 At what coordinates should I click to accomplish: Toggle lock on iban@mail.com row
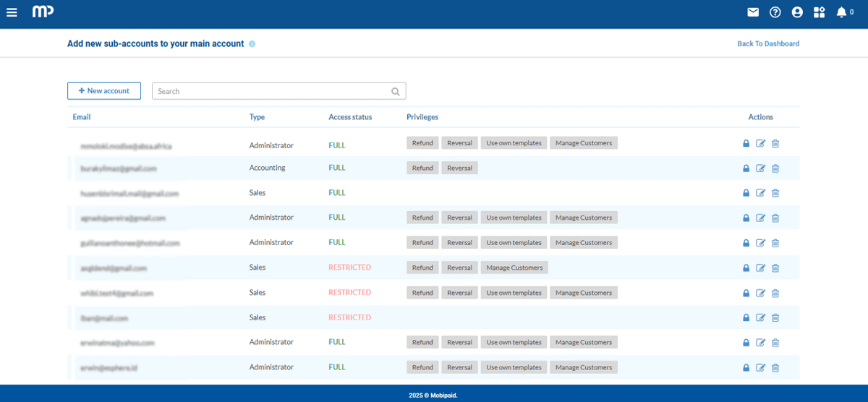[x=746, y=317]
